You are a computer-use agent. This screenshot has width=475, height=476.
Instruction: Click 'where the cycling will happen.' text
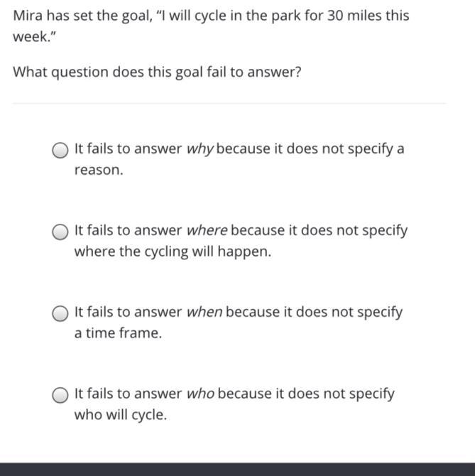click(173, 252)
